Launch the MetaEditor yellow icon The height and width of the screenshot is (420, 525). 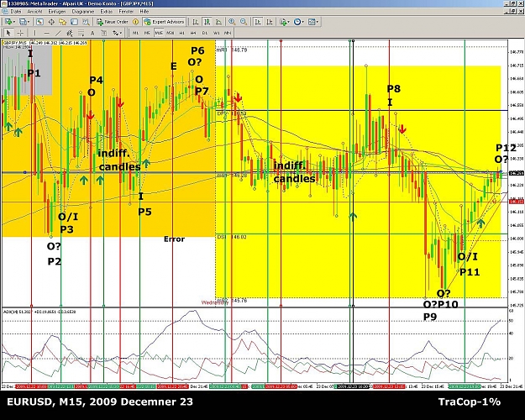click(135, 22)
